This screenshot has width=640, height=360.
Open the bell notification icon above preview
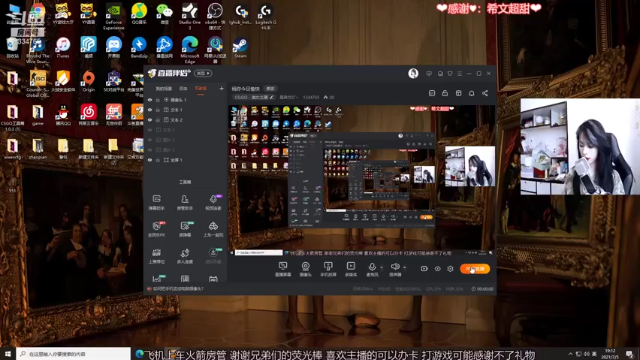[x=471, y=93]
